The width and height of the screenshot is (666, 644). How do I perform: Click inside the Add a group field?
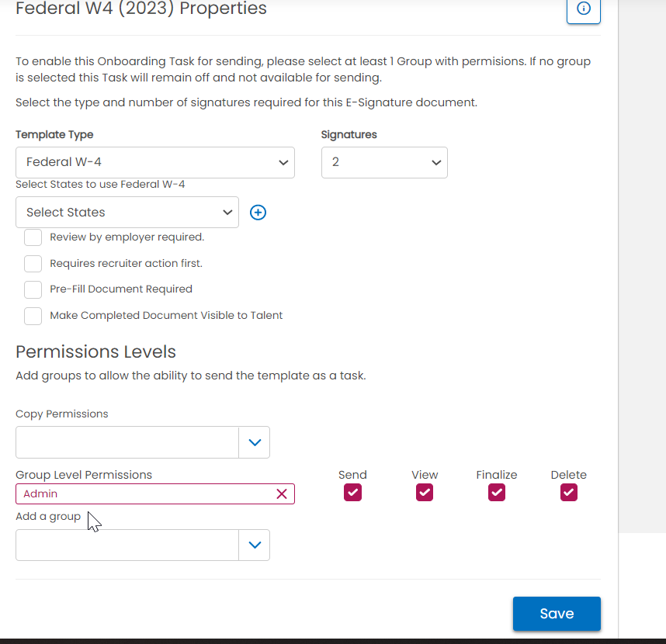coord(127,545)
